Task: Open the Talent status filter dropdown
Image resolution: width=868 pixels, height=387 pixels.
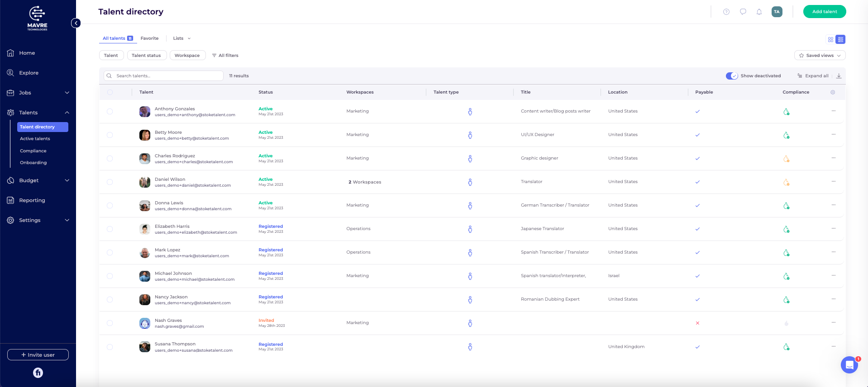Action: click(147, 56)
